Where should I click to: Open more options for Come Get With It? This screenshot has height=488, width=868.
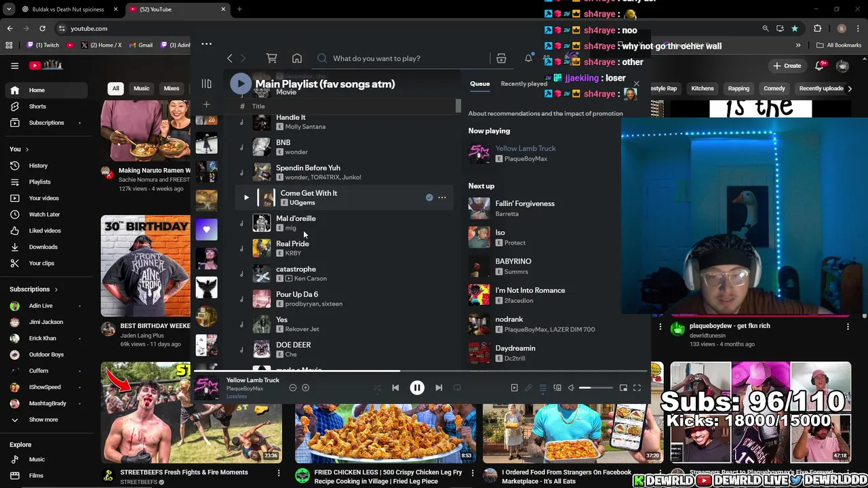coord(442,197)
